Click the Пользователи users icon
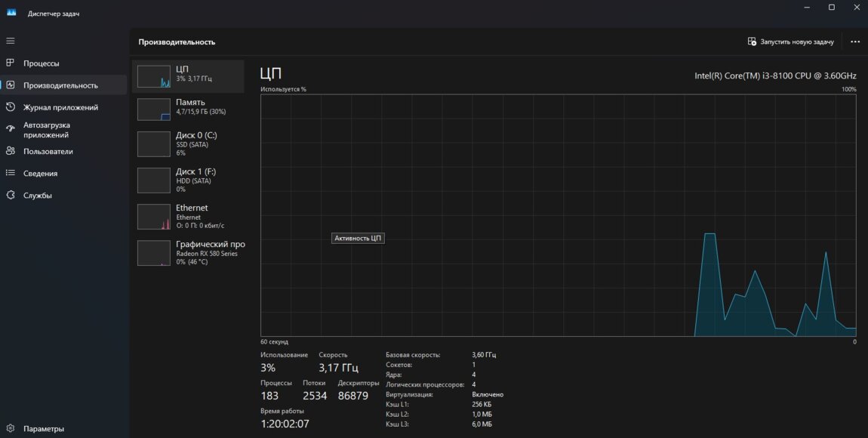 click(x=11, y=151)
